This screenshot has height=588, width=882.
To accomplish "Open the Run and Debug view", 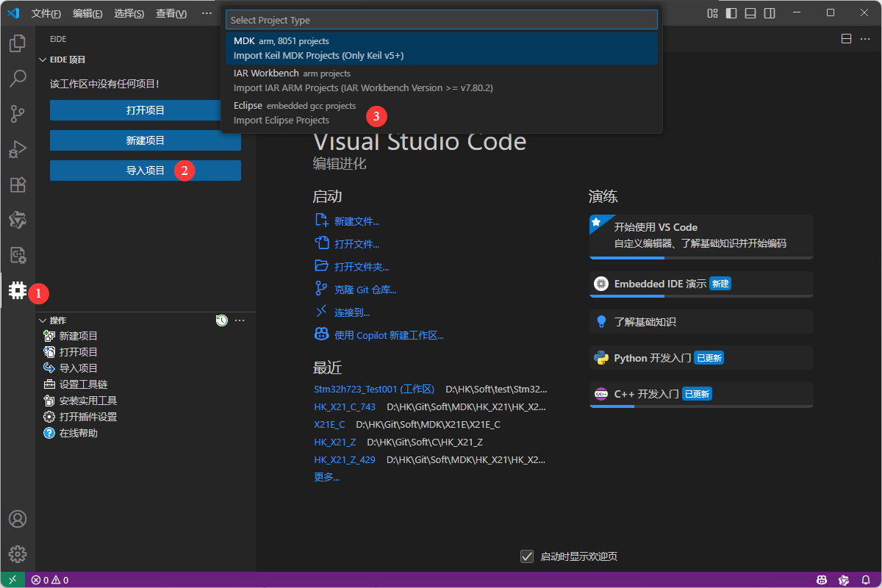I will coord(17,148).
